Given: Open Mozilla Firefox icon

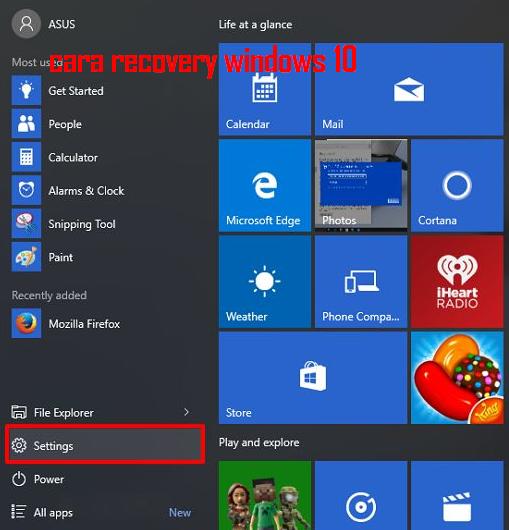Looking at the screenshot, I should coord(26,323).
